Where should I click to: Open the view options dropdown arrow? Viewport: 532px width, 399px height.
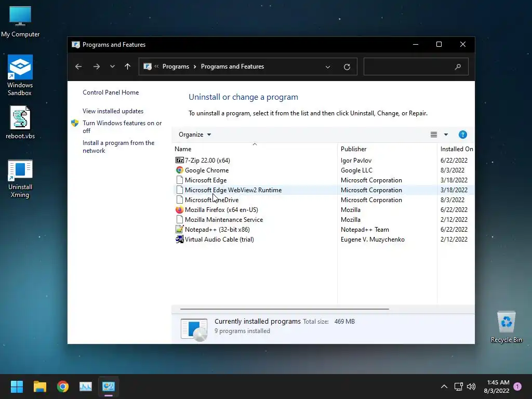coord(446,135)
